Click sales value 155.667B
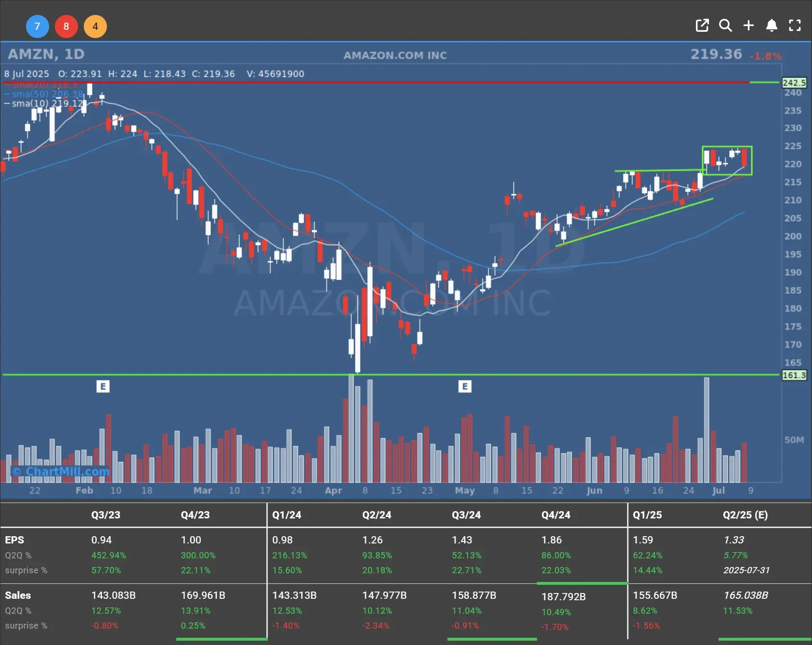 (x=655, y=595)
